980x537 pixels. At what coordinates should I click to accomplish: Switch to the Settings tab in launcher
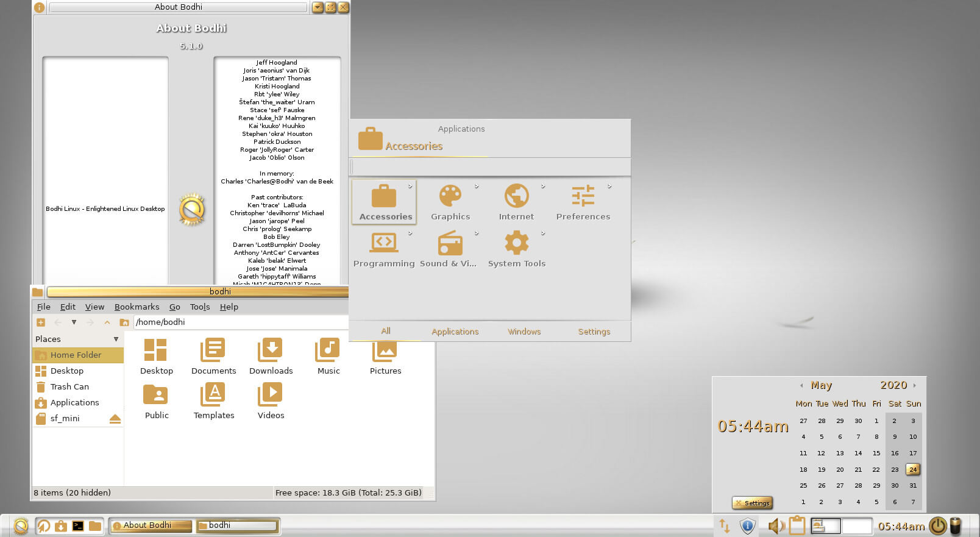click(x=594, y=332)
